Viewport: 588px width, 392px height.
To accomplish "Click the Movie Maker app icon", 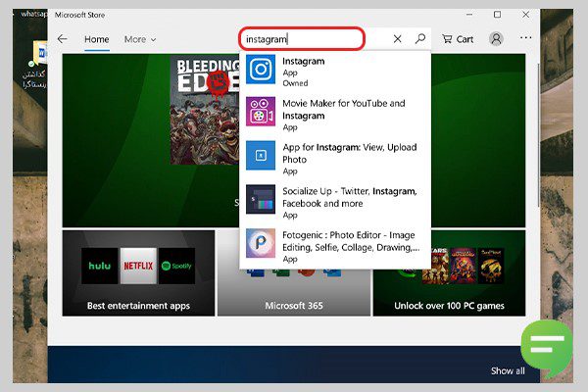I will coord(261,112).
